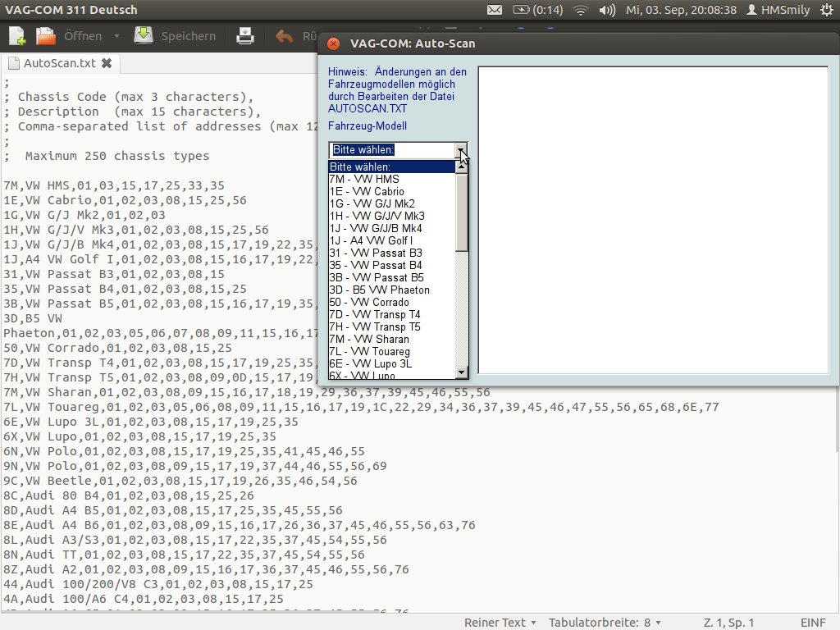Open the Wi-Fi network indicator
The height and width of the screenshot is (630, 840).
[x=580, y=10]
